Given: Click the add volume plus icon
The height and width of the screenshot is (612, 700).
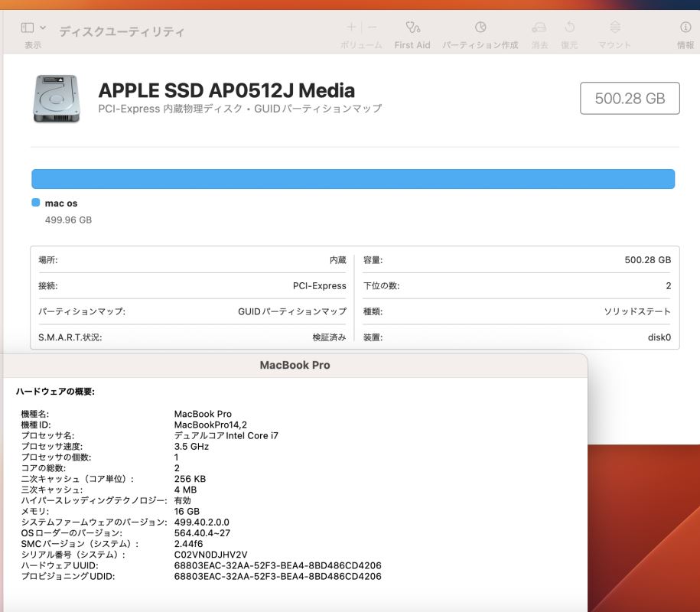Looking at the screenshot, I should pyautogui.click(x=351, y=27).
